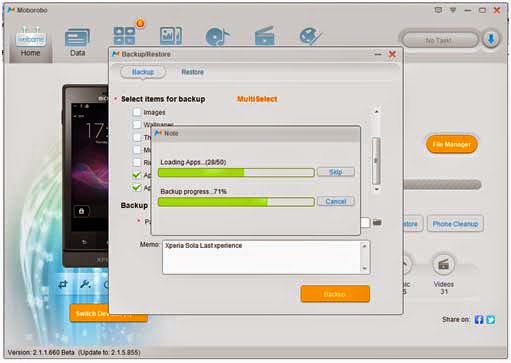
Task: Click the No Task status field
Action: 439,40
